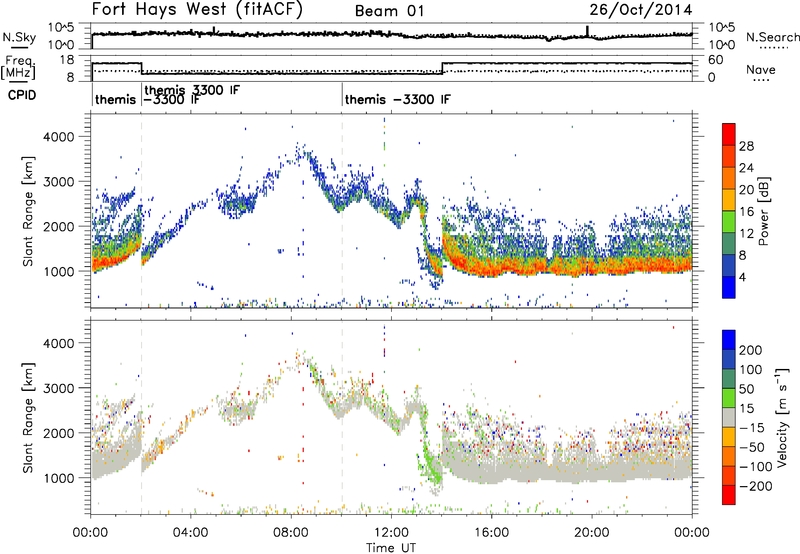This screenshot has width=800, height=554.
Task: Select the 'Beam 01' header label
Action: (389, 11)
